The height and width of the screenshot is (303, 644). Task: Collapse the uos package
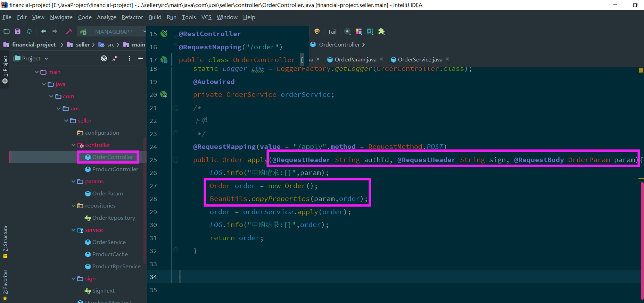click(x=59, y=108)
